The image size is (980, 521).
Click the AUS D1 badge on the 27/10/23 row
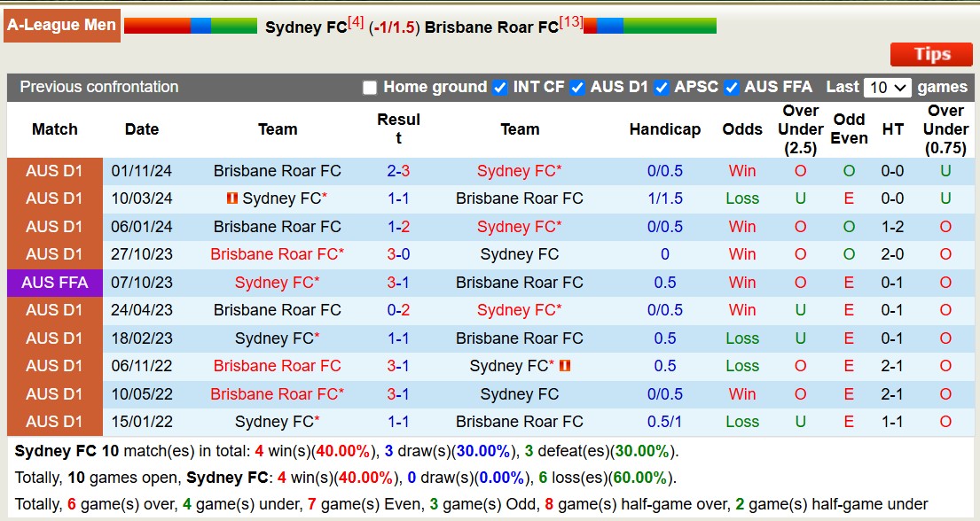click(x=54, y=254)
